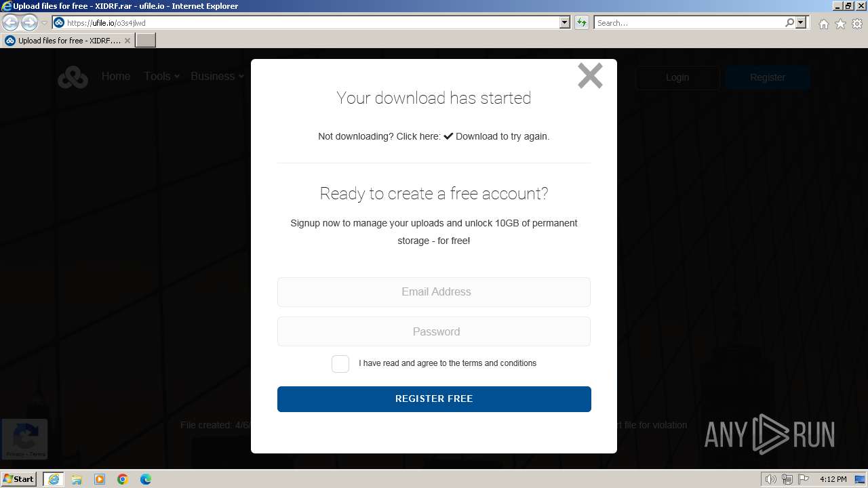Go back with the browser Back arrow
Viewport: 868px width, 488px height.
click(x=10, y=22)
